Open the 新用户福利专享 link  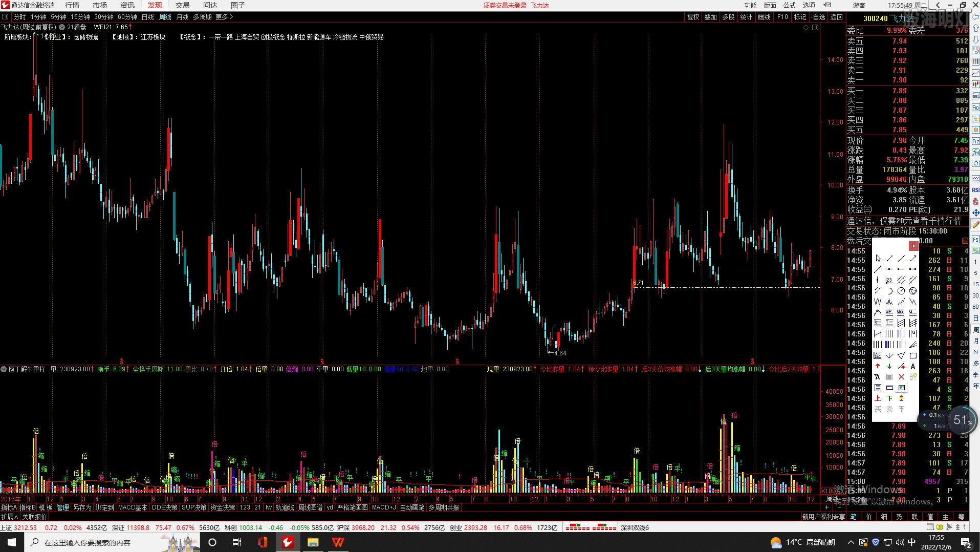[823, 517]
